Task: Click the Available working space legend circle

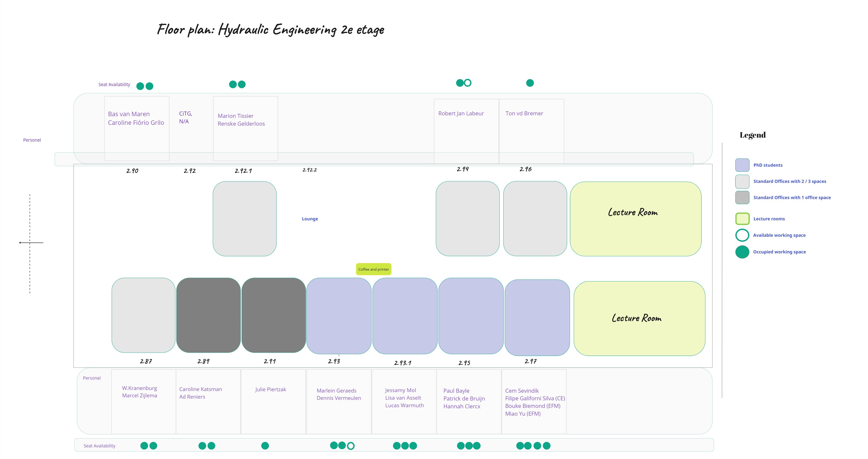Action: click(742, 235)
